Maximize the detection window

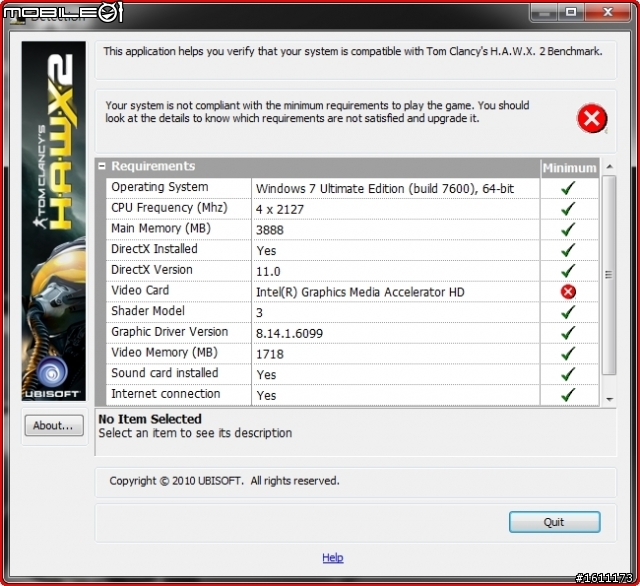pos(571,13)
